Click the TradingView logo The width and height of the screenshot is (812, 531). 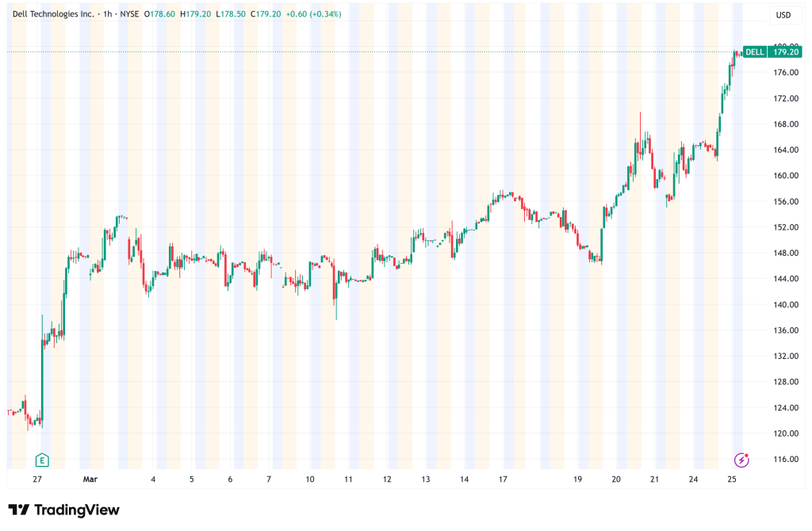pyautogui.click(x=63, y=510)
